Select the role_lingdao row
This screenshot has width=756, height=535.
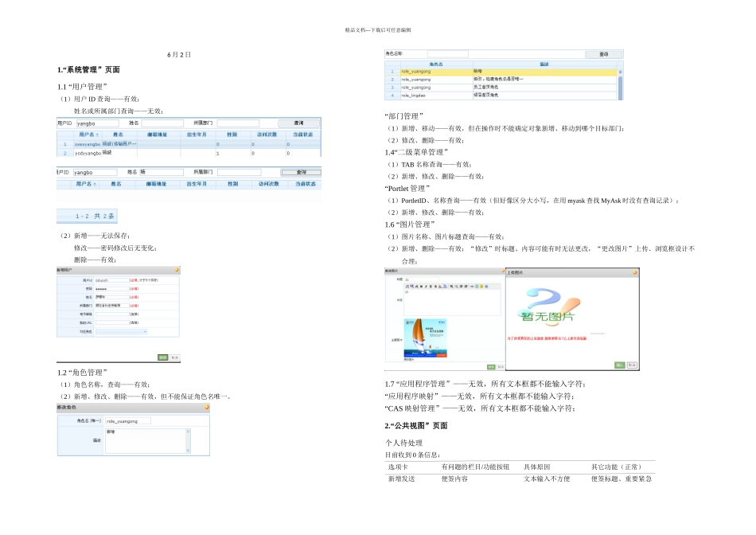[501, 96]
